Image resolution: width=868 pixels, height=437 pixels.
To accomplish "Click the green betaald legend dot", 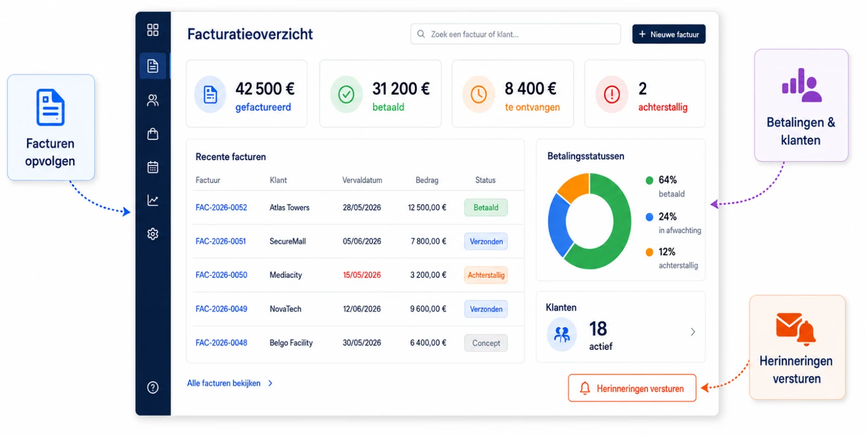I will 649,180.
